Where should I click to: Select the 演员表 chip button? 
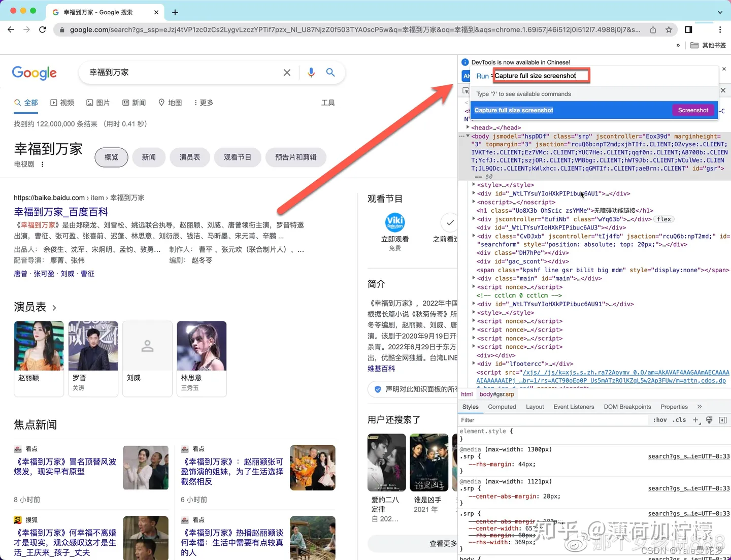tap(190, 157)
